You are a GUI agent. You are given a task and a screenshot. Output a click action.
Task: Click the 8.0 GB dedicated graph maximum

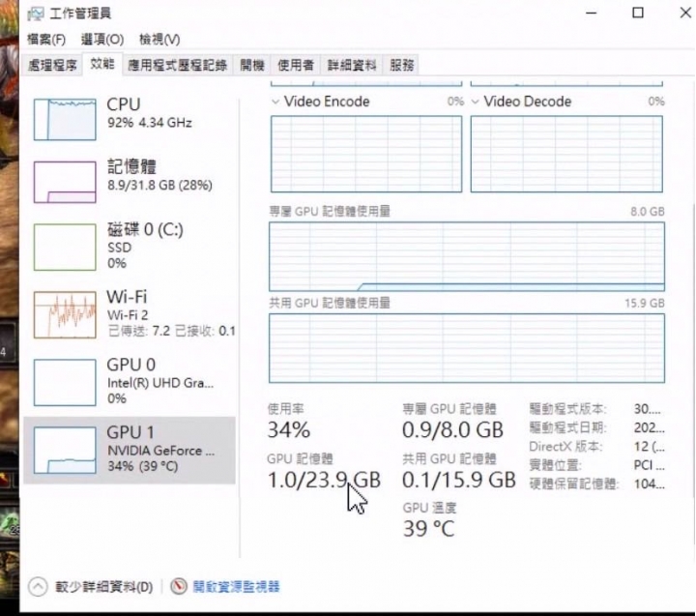point(648,212)
